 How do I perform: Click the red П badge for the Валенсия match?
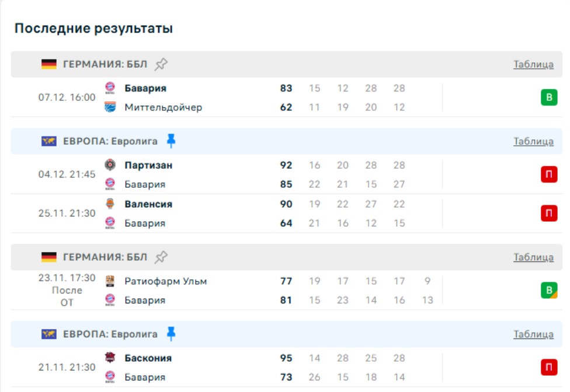549,213
